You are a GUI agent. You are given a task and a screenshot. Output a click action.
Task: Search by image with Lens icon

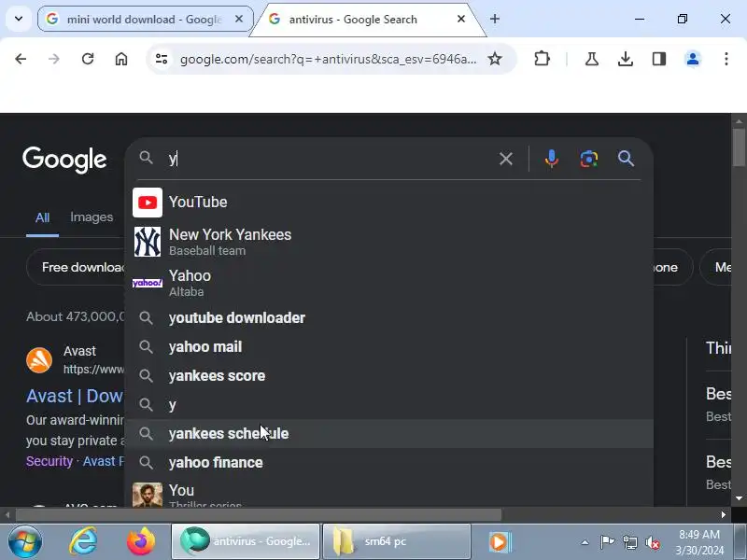pos(589,159)
